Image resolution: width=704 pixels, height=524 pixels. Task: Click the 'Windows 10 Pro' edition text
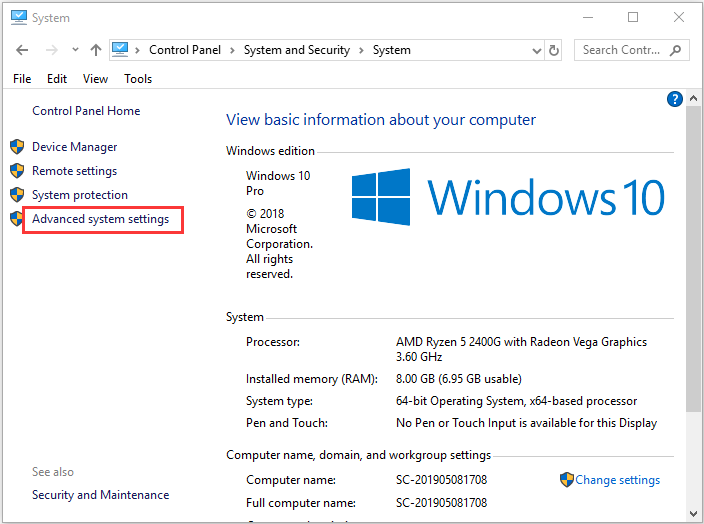[278, 183]
